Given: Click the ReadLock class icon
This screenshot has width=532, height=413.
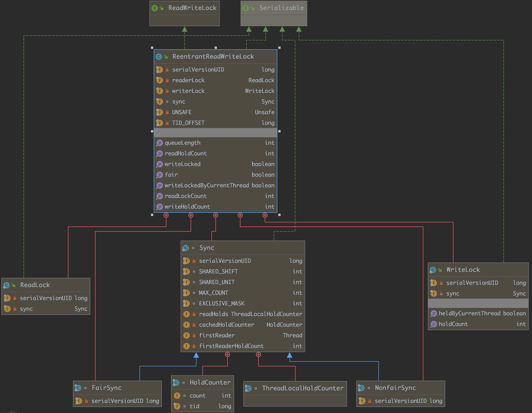Looking at the screenshot, I should (x=6, y=285).
